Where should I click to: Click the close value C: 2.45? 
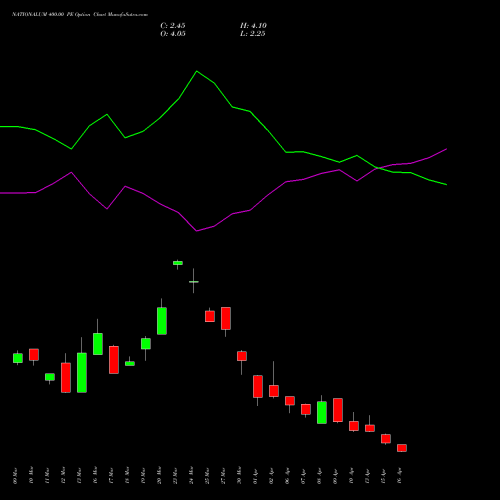173,26
